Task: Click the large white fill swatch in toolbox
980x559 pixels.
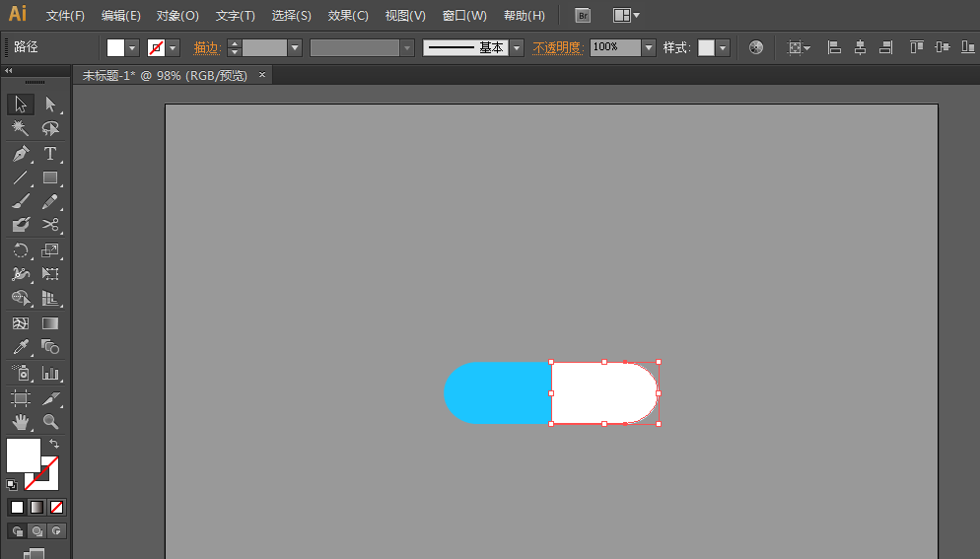Action: tap(24, 455)
